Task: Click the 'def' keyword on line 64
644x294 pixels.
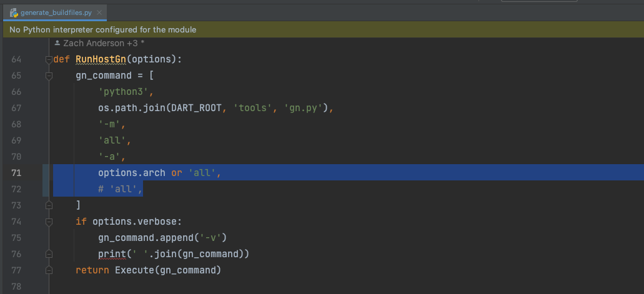Action: pyautogui.click(x=62, y=59)
